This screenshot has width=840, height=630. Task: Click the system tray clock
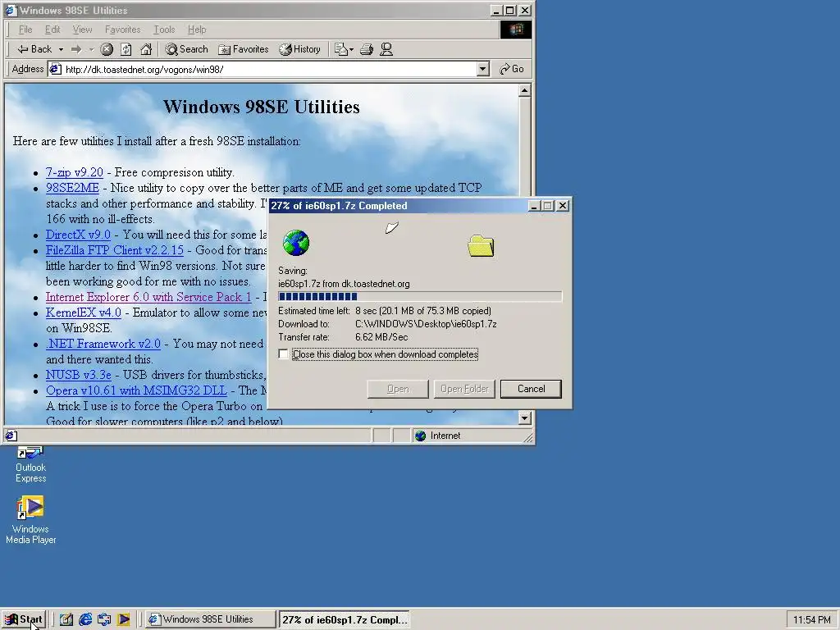click(x=811, y=620)
